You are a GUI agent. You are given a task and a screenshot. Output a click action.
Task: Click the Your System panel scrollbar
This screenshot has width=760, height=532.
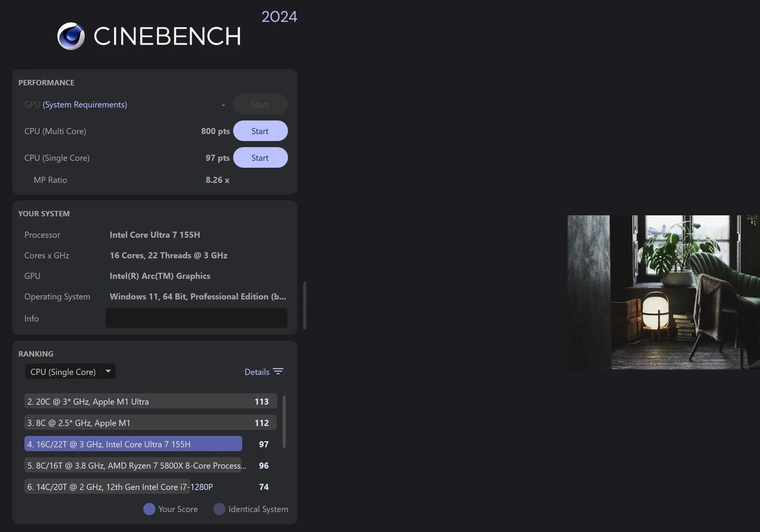(304, 305)
